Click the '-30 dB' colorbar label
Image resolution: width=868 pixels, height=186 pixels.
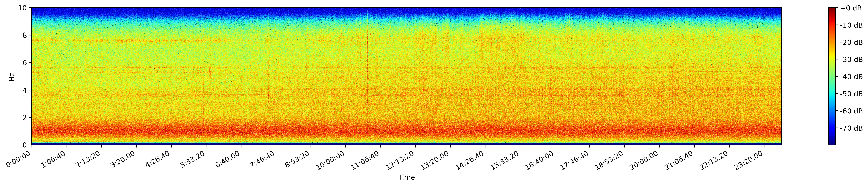[x=852, y=60]
